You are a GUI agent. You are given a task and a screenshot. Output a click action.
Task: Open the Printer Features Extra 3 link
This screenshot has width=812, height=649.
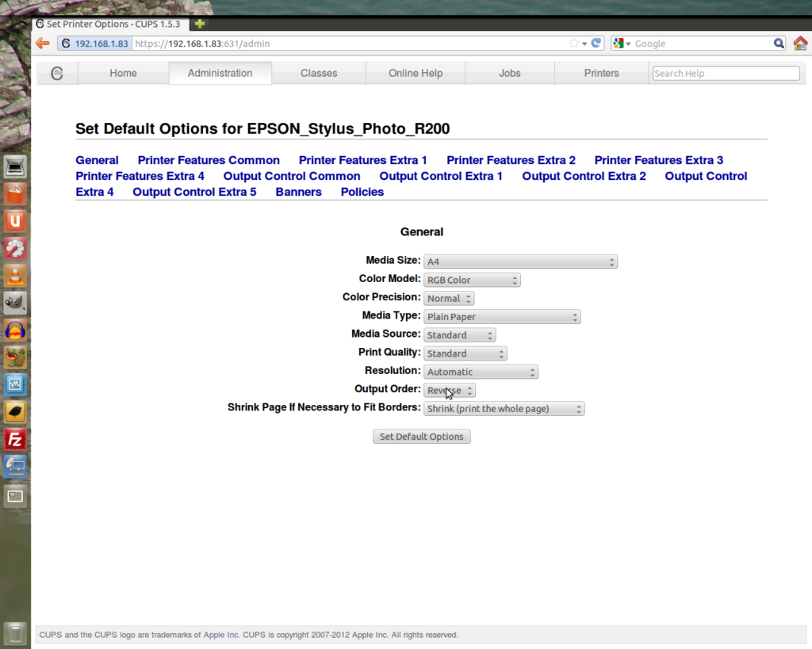(x=659, y=160)
